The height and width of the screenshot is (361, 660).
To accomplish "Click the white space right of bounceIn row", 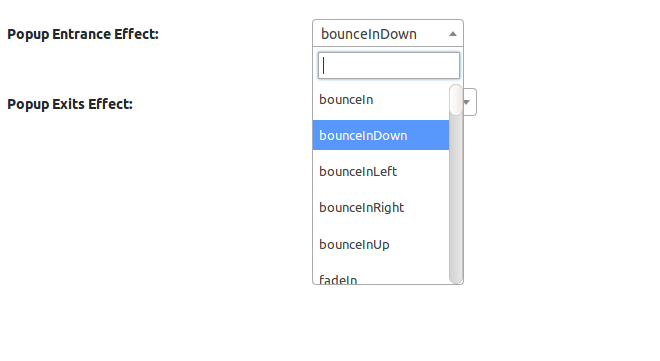I will [411, 100].
